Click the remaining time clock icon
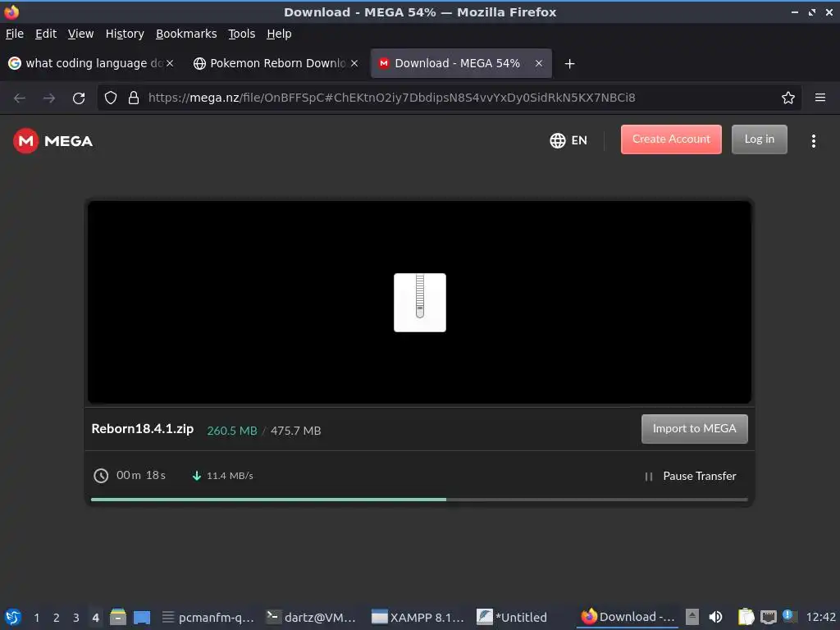The image size is (840, 630). tap(101, 476)
